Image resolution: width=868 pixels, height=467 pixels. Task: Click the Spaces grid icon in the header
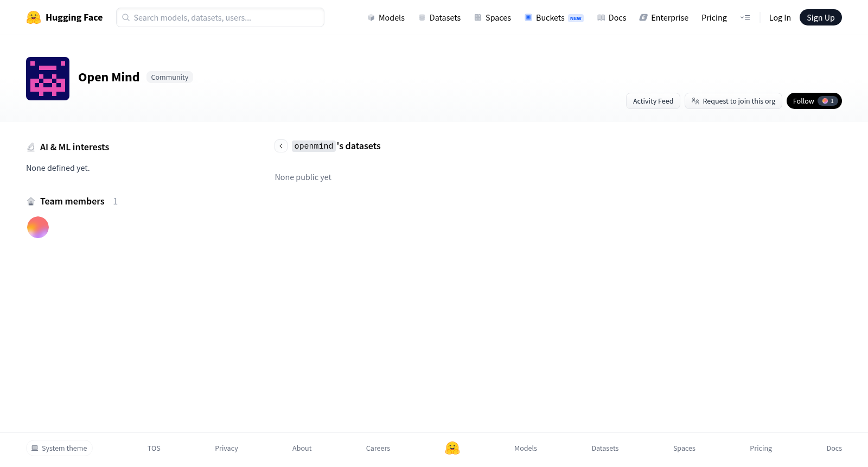(x=478, y=17)
